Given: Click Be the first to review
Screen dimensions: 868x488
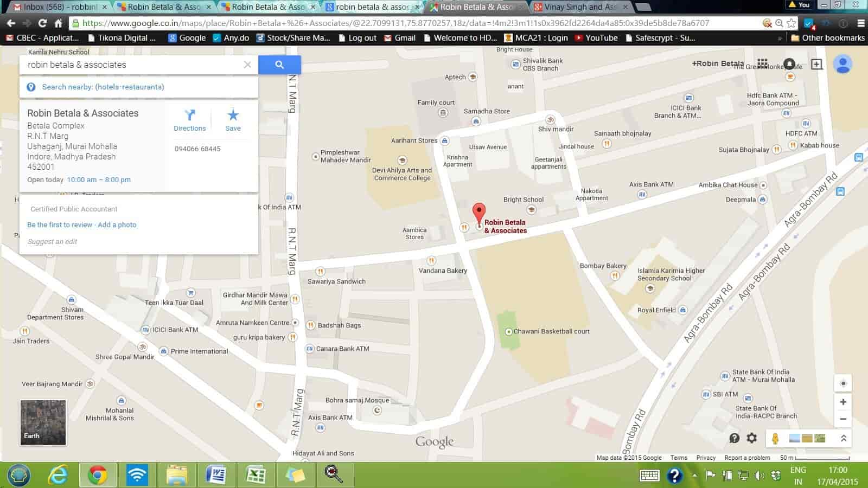Looking at the screenshot, I should [x=60, y=224].
